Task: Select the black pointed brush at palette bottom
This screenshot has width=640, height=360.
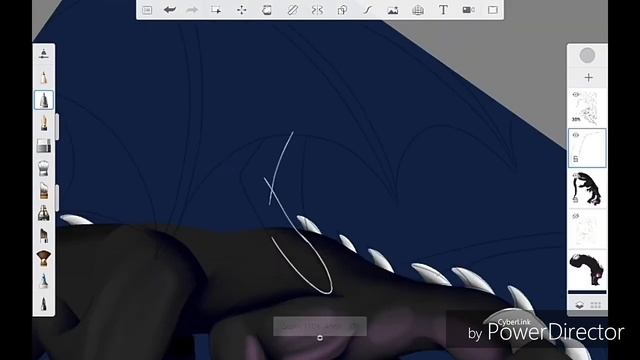Action: click(x=44, y=304)
